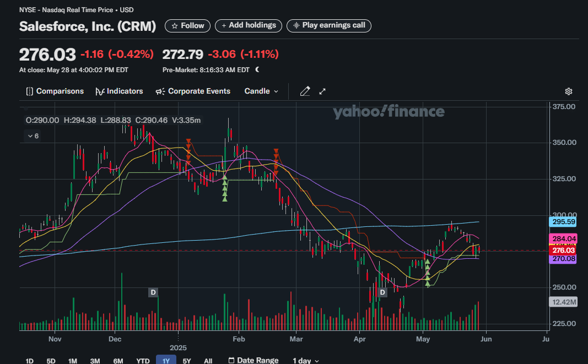Screen dimensions: 588x364
Task: Select the 3M range
Action: [95, 361]
